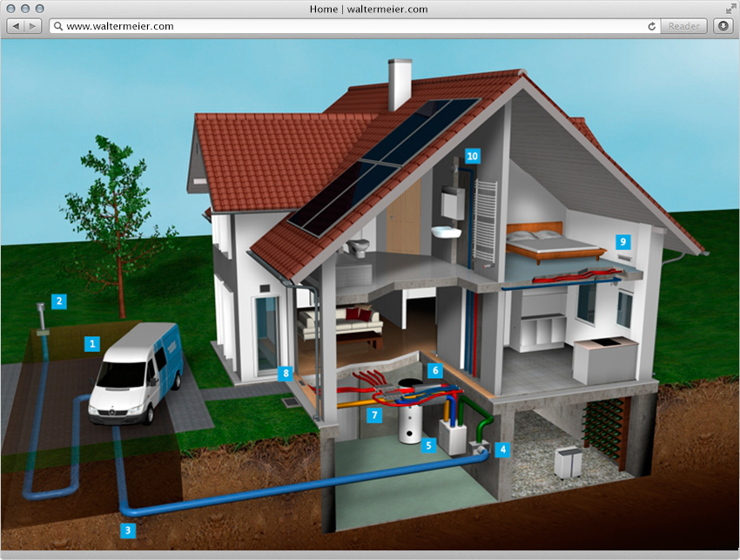This screenshot has height=560, width=740.
Task: Reload the page with the refresh icon
Action: coord(652,26)
